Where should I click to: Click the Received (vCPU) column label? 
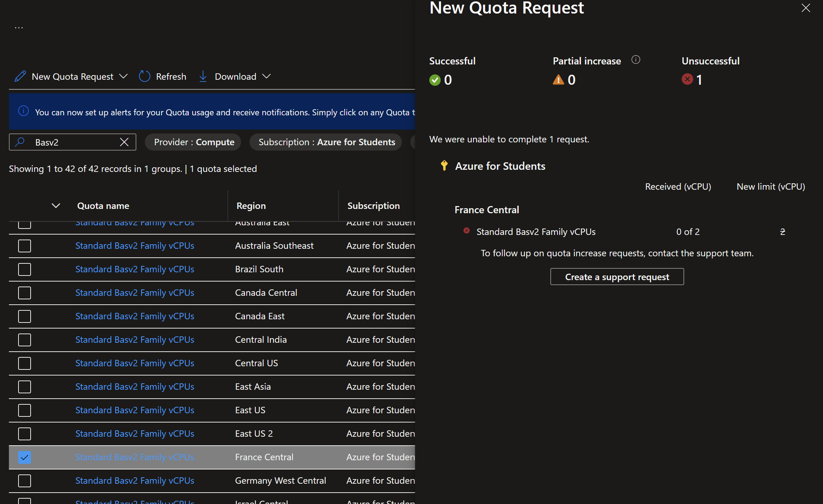(x=678, y=187)
